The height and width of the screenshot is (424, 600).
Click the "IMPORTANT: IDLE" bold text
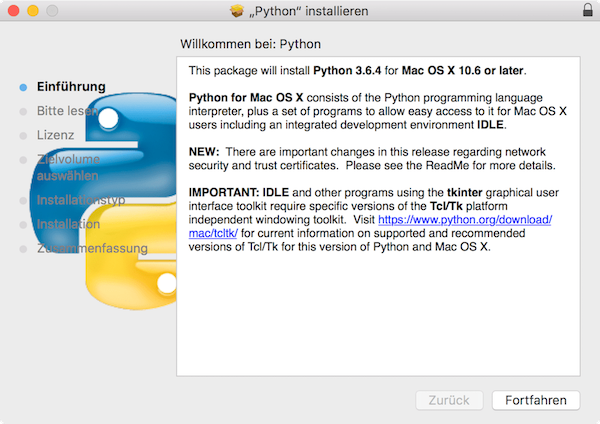[239, 192]
